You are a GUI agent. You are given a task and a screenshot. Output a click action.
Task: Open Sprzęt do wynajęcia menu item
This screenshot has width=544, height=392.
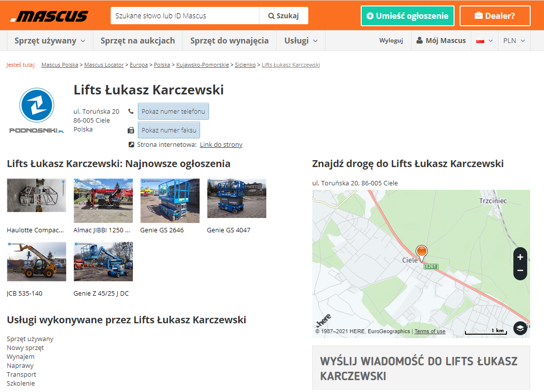229,41
